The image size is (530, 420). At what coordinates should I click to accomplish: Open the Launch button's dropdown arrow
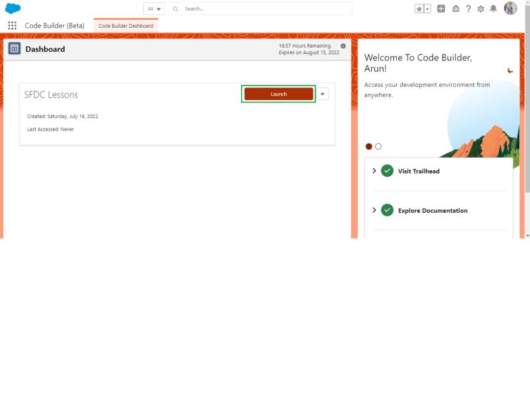click(322, 93)
